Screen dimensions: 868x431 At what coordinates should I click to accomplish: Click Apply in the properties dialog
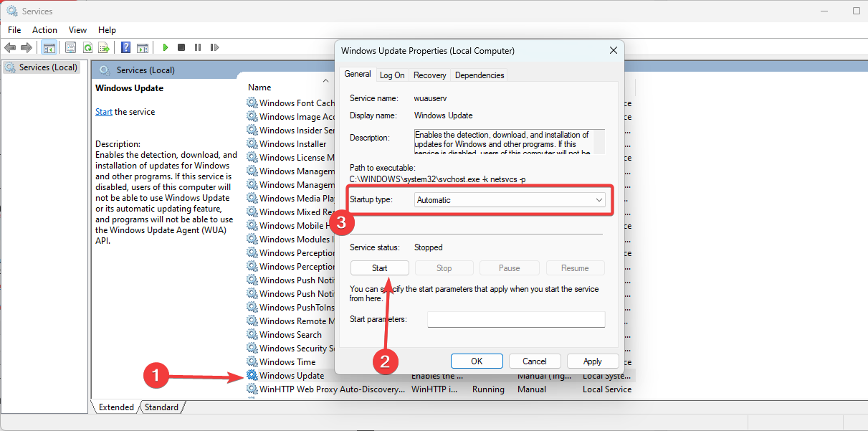click(x=593, y=361)
